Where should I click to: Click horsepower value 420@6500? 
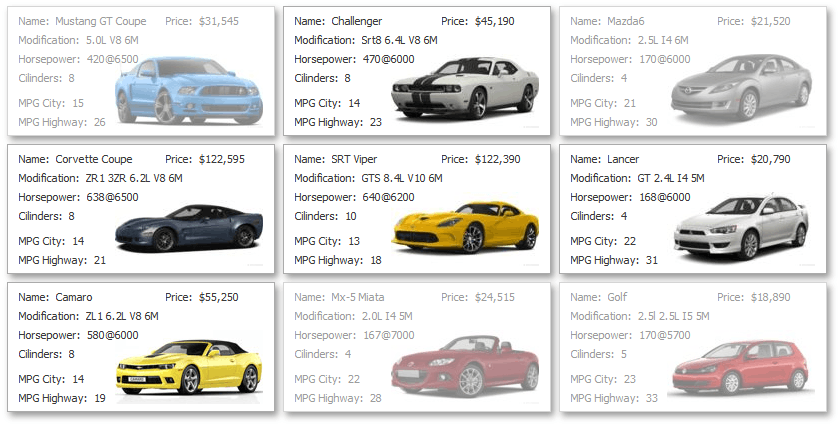(112, 59)
